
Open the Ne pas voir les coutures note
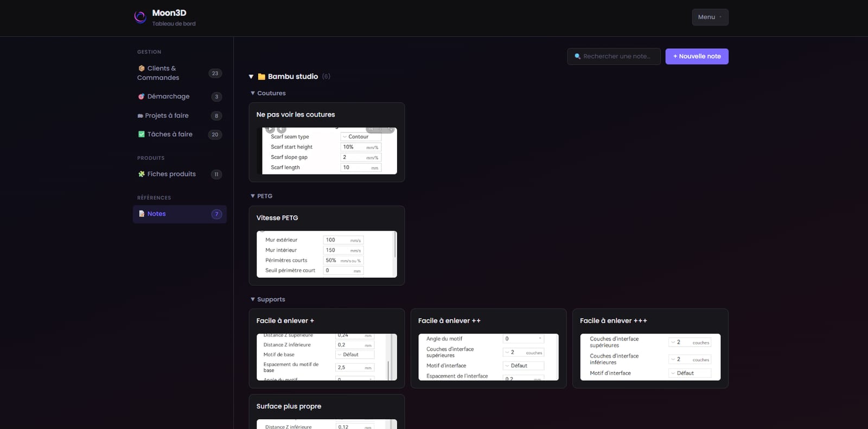[327, 142]
